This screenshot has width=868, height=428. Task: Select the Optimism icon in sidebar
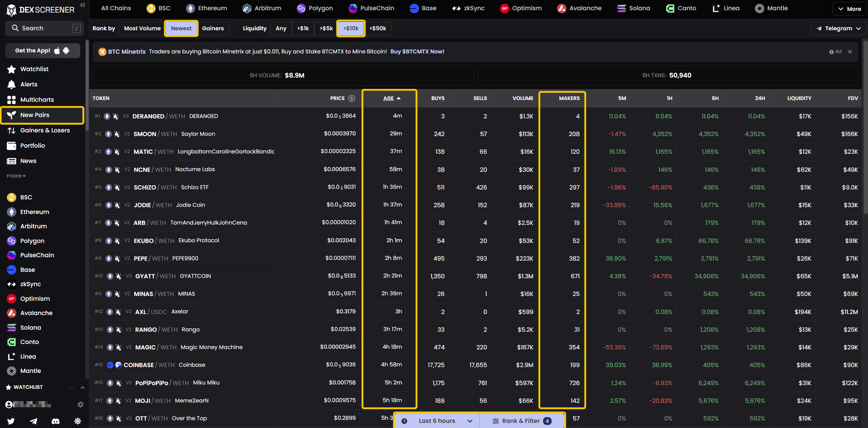point(11,299)
